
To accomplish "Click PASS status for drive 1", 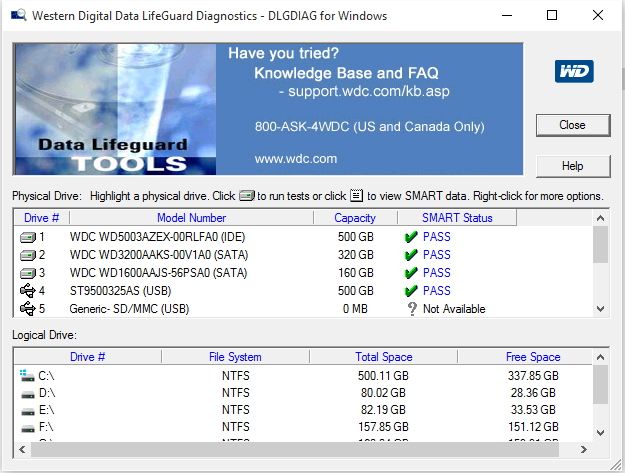I will (436, 237).
